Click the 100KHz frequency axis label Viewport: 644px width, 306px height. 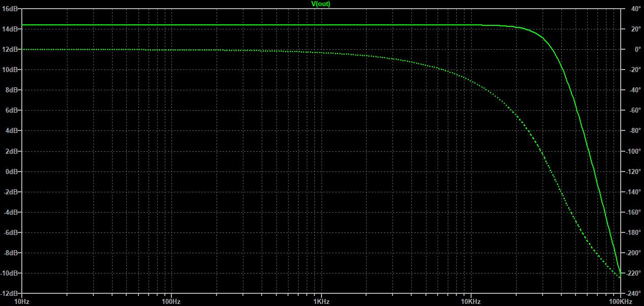coord(621,301)
